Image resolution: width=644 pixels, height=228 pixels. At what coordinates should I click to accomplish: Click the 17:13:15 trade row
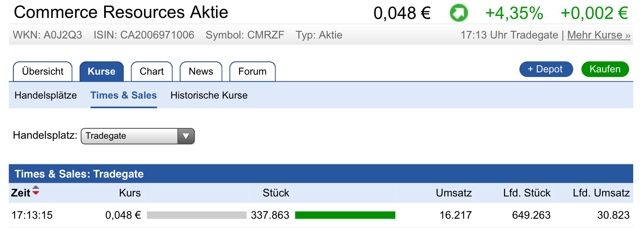tap(32, 215)
